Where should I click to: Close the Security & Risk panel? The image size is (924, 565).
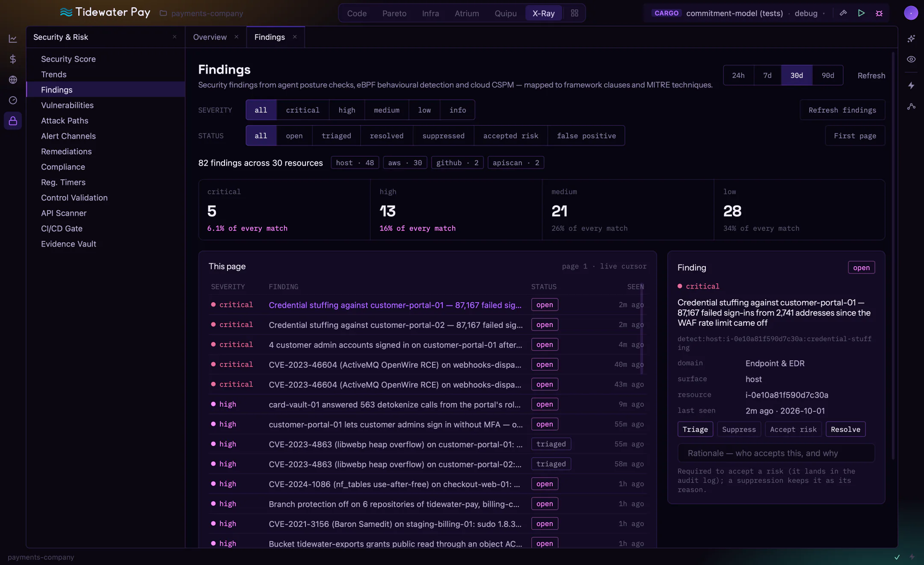point(175,37)
